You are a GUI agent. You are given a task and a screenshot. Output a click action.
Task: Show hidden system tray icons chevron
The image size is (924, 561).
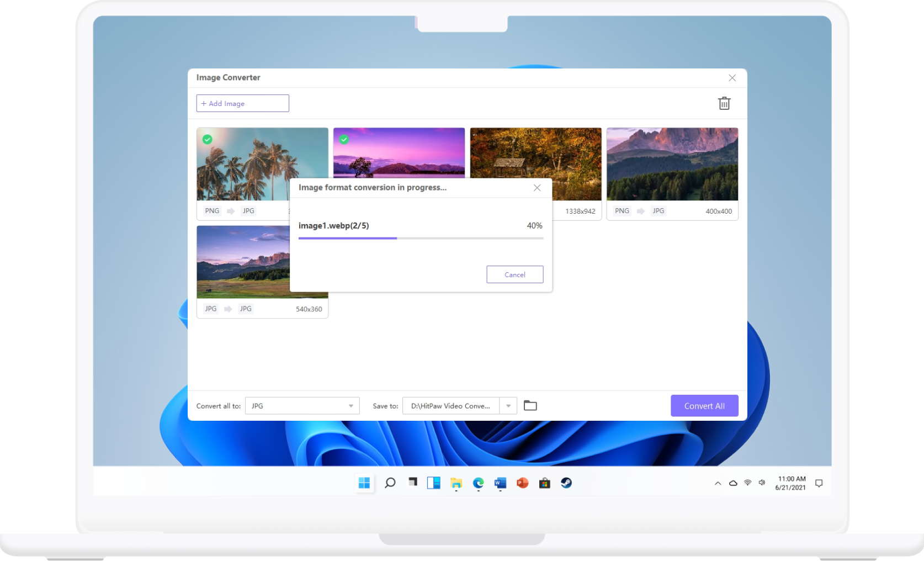pos(718,483)
